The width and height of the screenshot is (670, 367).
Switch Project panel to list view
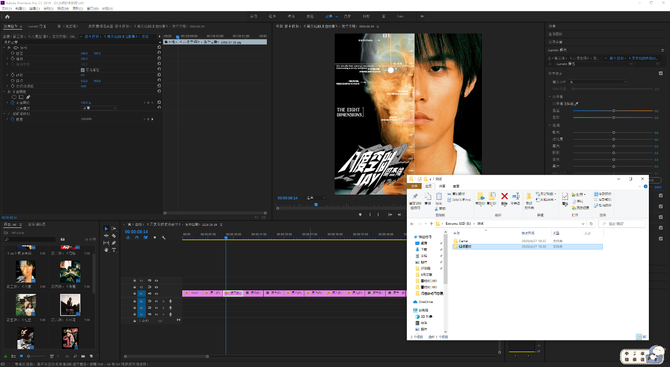pyautogui.click(x=13, y=356)
